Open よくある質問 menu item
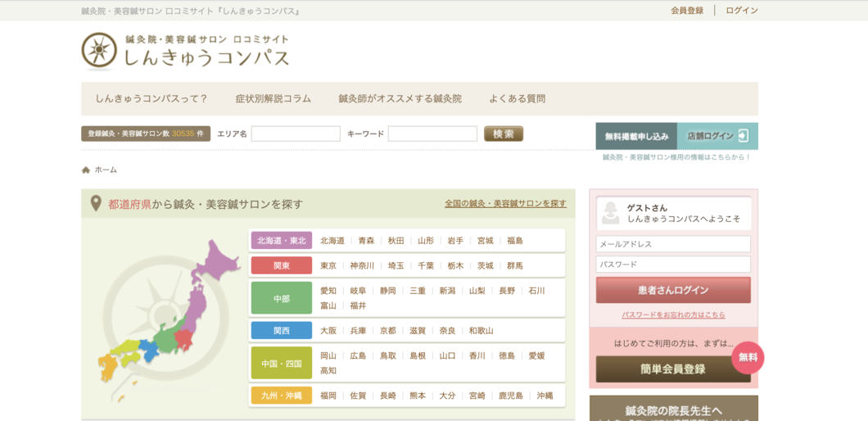This screenshot has height=421, width=868. pos(517,98)
